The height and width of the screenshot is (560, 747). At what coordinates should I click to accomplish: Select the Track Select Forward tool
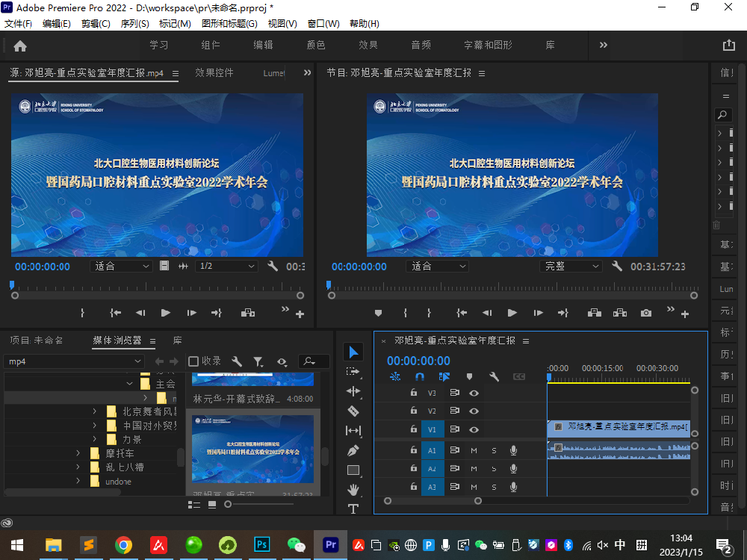coord(353,372)
